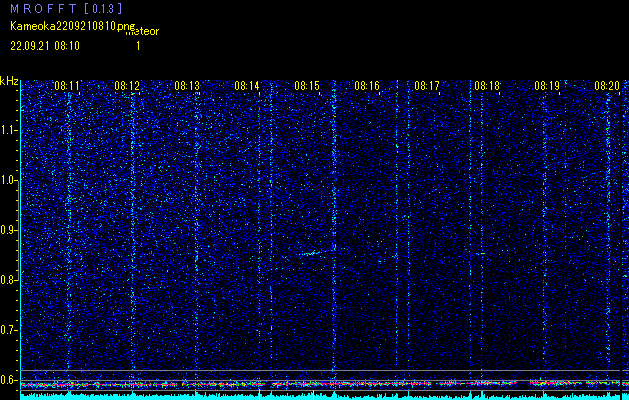Click the 1.1 kHz axis label
This screenshot has height=400, width=629.
(x=8, y=130)
